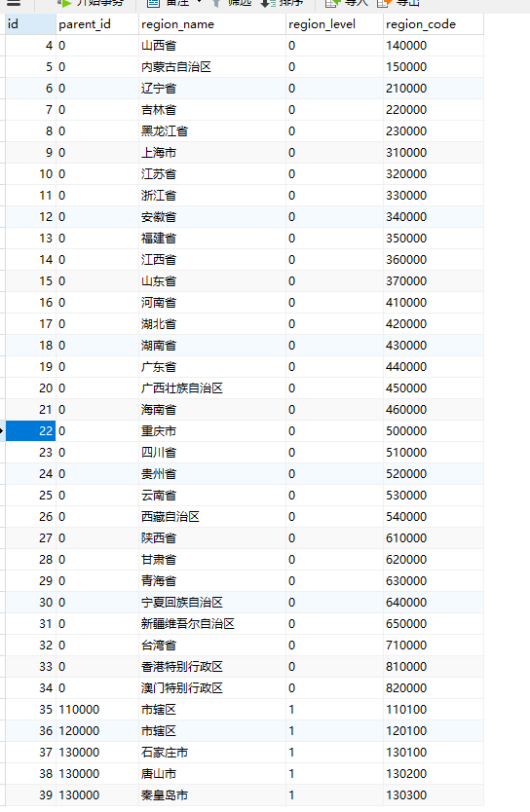Select 新疆维吾尔自治区 name cell
Viewport: 530px width, 812px height.
[x=211, y=623]
